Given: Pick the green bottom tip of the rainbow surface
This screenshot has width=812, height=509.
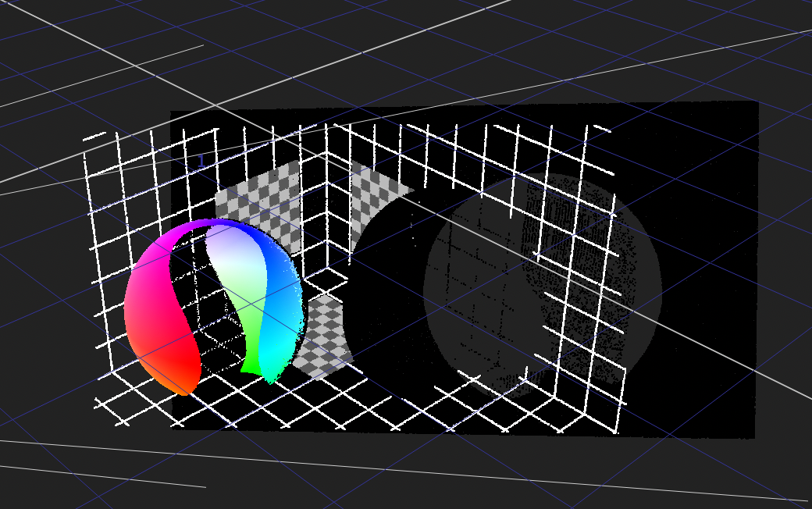Looking at the screenshot, I should [251, 365].
